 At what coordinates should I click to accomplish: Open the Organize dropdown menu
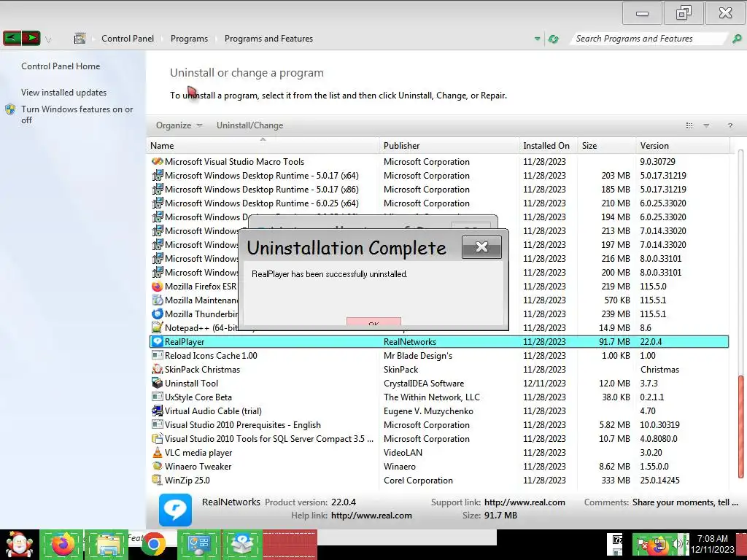point(179,125)
